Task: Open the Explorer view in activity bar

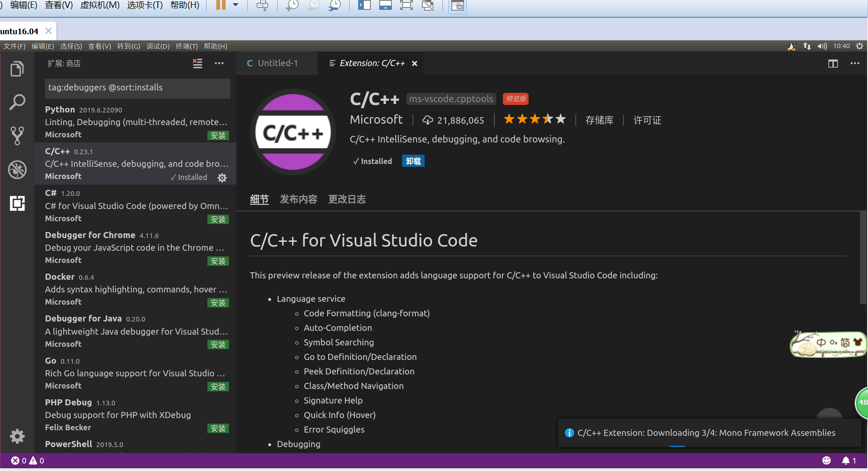Action: click(x=17, y=69)
